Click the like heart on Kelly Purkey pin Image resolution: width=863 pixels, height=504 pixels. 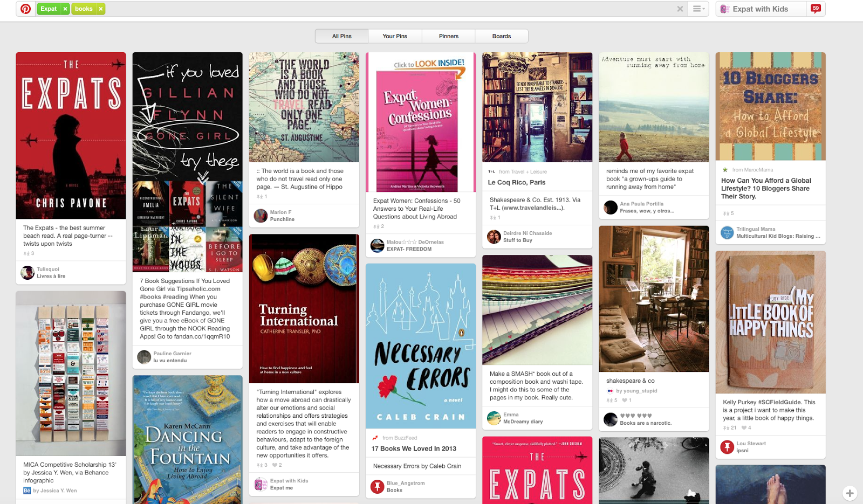[x=744, y=427]
